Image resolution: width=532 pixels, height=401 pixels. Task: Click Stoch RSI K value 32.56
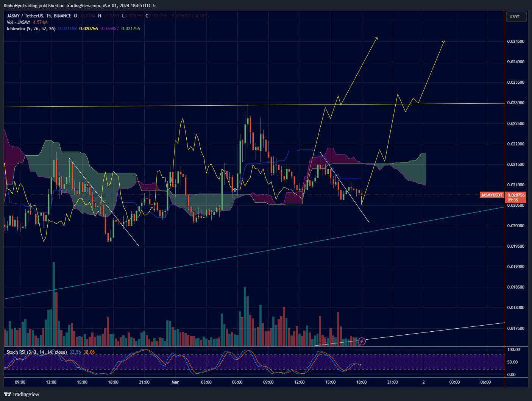coord(75,352)
